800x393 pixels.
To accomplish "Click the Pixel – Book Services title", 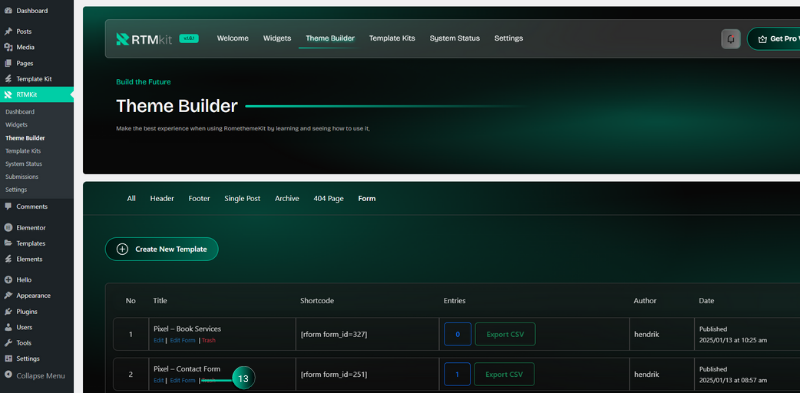I will click(x=187, y=329).
